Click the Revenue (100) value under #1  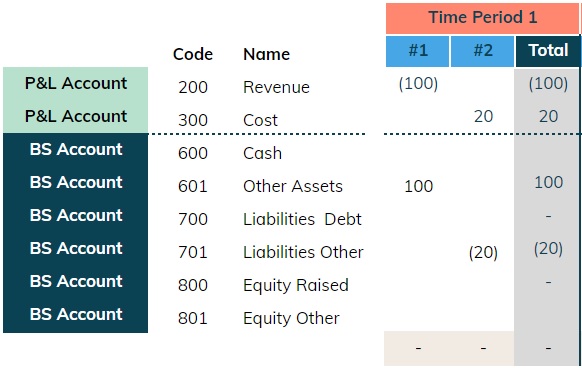coord(418,84)
